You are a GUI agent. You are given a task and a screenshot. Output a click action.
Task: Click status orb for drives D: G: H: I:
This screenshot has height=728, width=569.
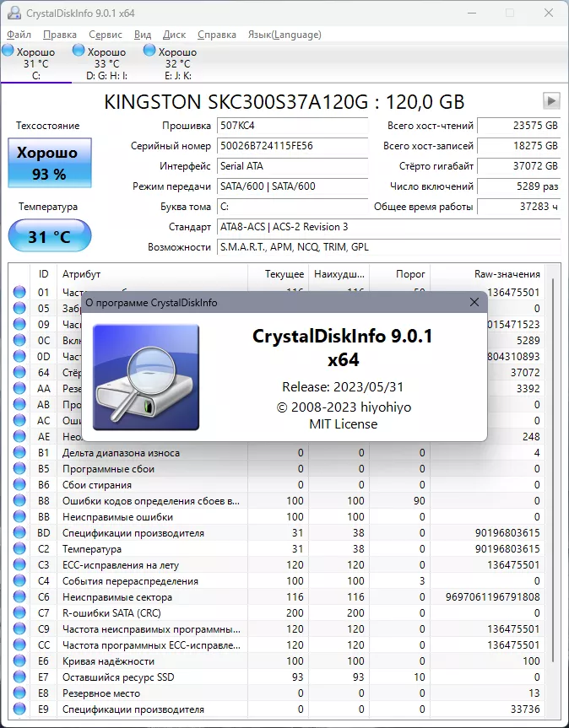[x=79, y=51]
